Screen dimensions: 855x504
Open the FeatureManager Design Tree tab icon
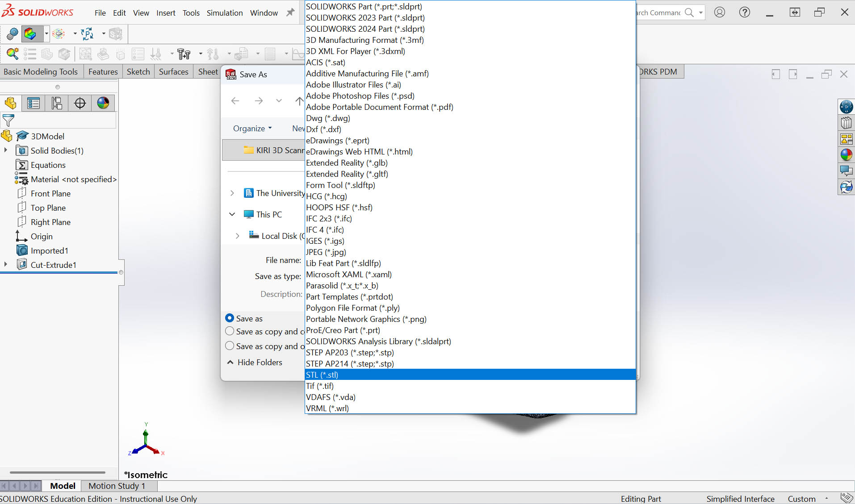10,103
